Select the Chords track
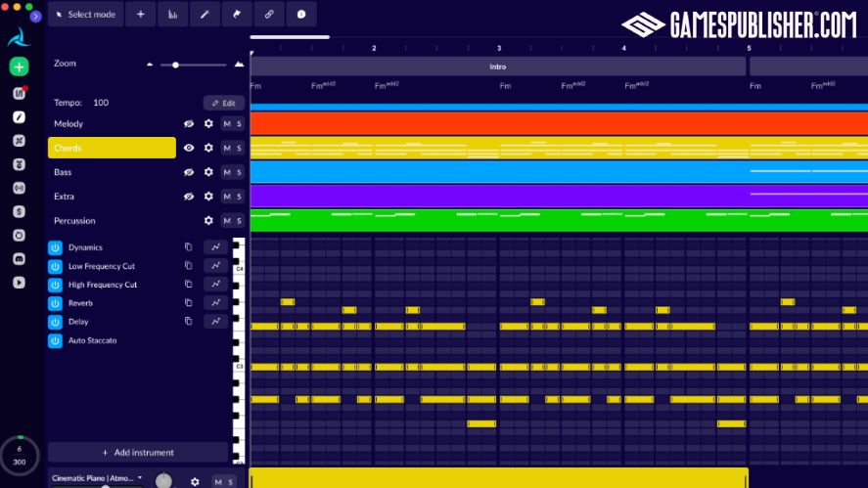Viewport: 868px width, 488px height. pos(112,148)
